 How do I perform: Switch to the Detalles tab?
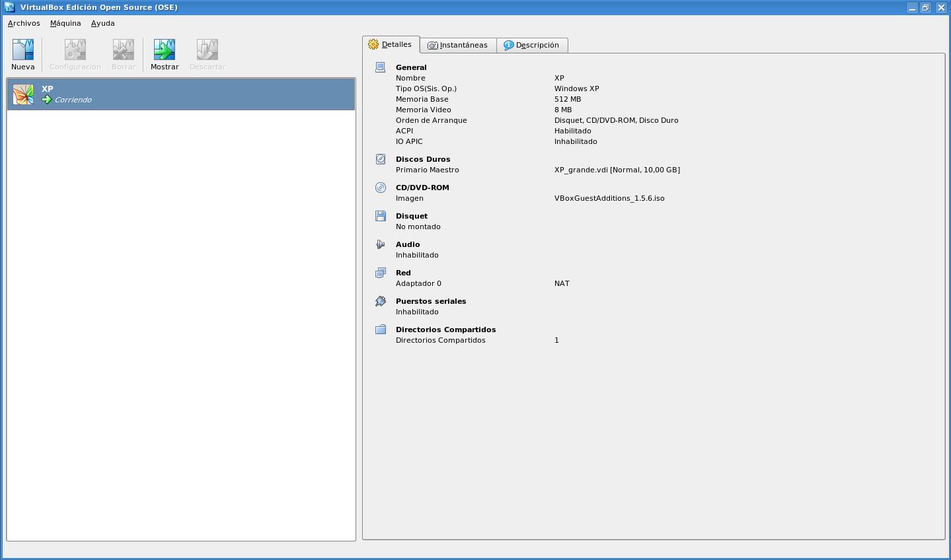pyautogui.click(x=391, y=44)
